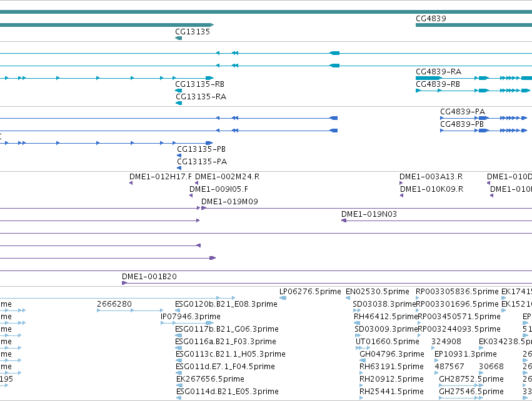Click the DME1-009I05.F arrow marker
Screen dimensions: 532x401
click(x=191, y=196)
